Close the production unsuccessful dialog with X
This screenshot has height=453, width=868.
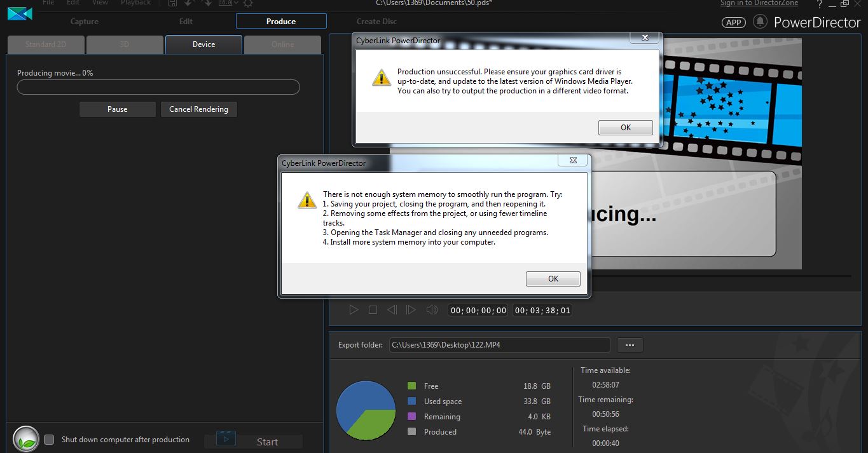click(645, 37)
